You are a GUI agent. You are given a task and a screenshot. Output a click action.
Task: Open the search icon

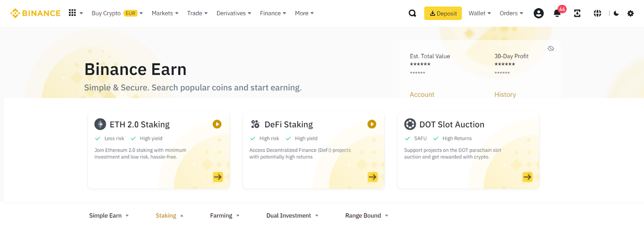pyautogui.click(x=412, y=13)
